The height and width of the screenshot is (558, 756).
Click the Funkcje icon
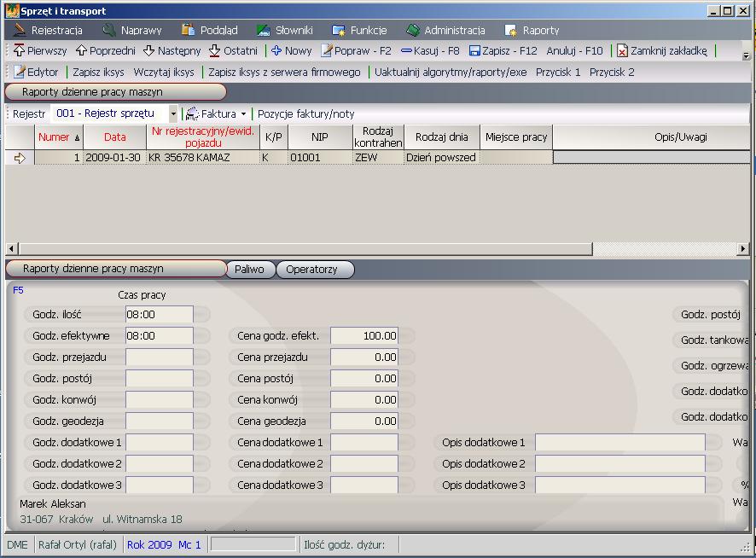[x=339, y=30]
